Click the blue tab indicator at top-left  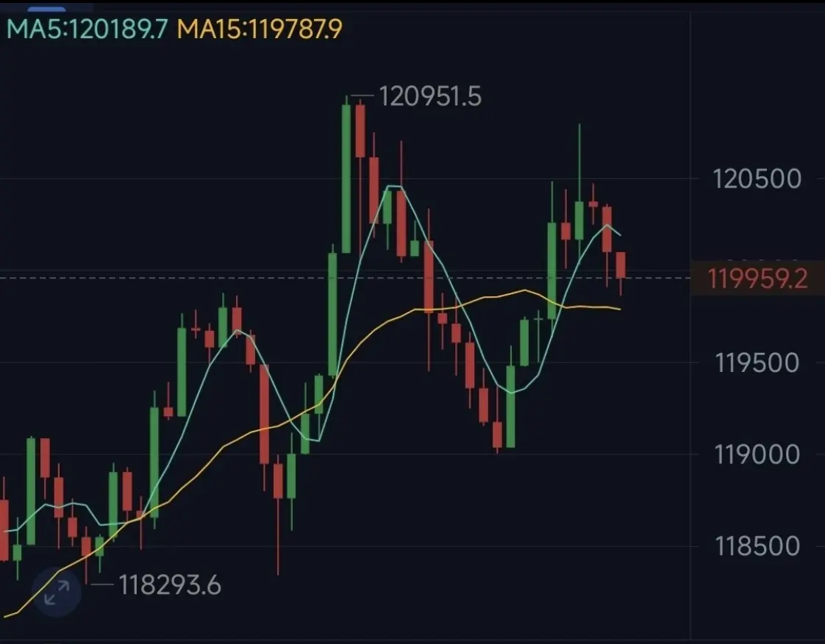(x=47, y=8)
